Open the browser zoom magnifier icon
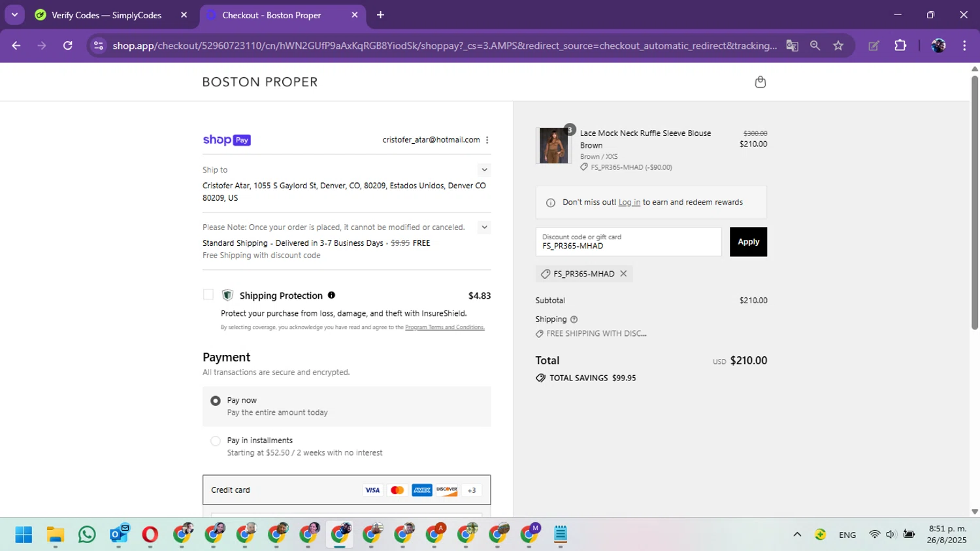The width and height of the screenshot is (980, 551). (815, 46)
